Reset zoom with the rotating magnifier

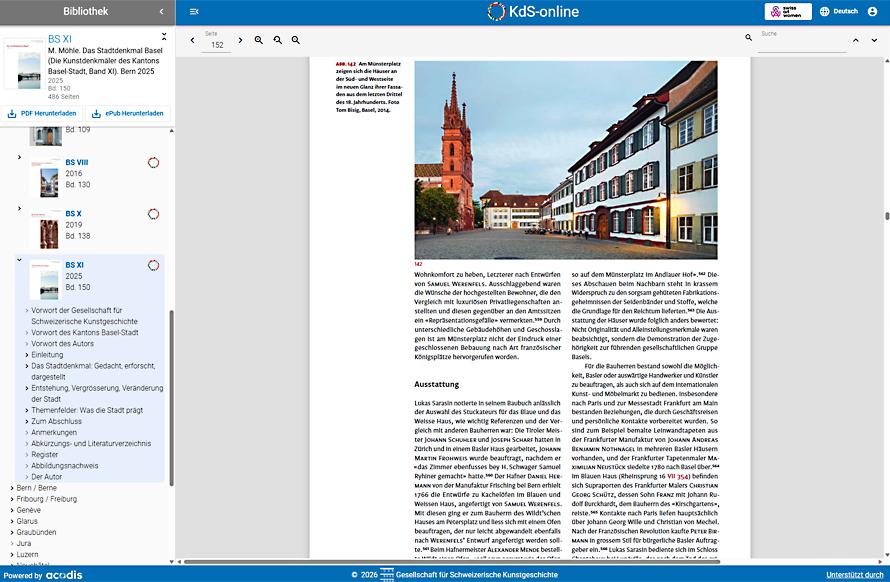(278, 40)
